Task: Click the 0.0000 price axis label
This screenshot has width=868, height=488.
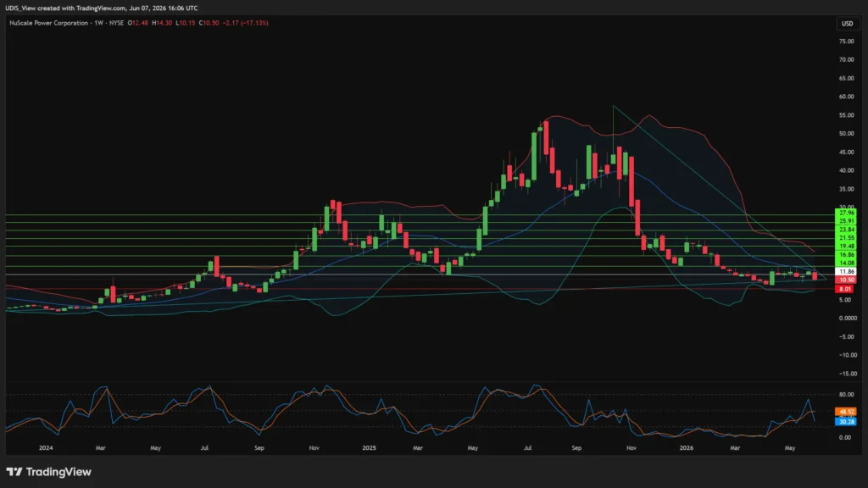Action: (847, 319)
